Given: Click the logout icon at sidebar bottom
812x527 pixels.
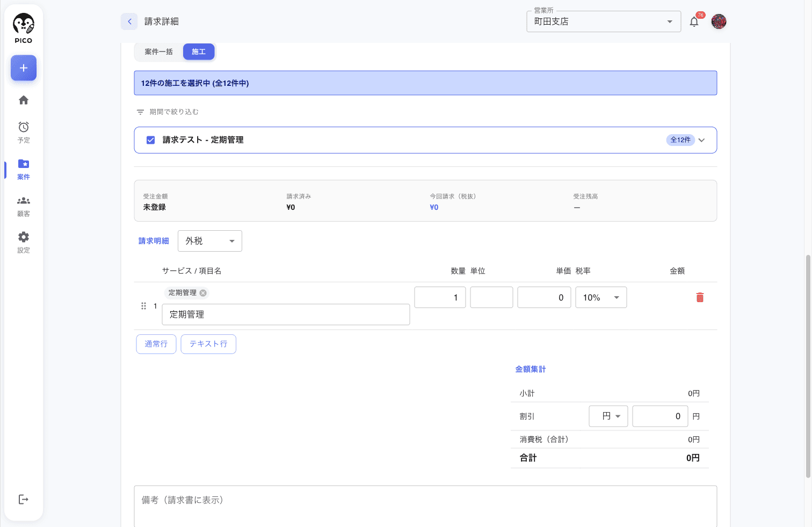Looking at the screenshot, I should pos(24,500).
